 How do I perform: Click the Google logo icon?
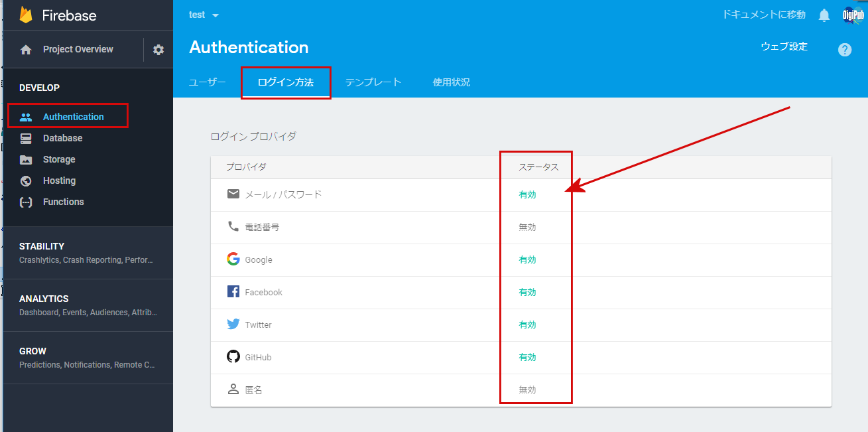click(x=233, y=259)
